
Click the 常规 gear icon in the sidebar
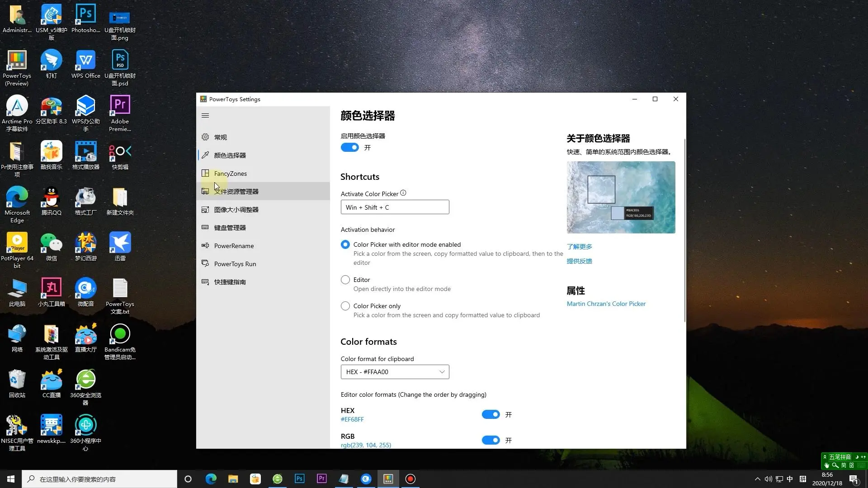(x=205, y=137)
